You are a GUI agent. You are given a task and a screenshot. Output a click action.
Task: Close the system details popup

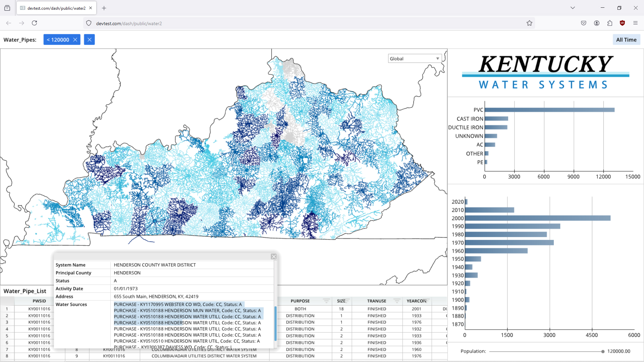(x=274, y=256)
